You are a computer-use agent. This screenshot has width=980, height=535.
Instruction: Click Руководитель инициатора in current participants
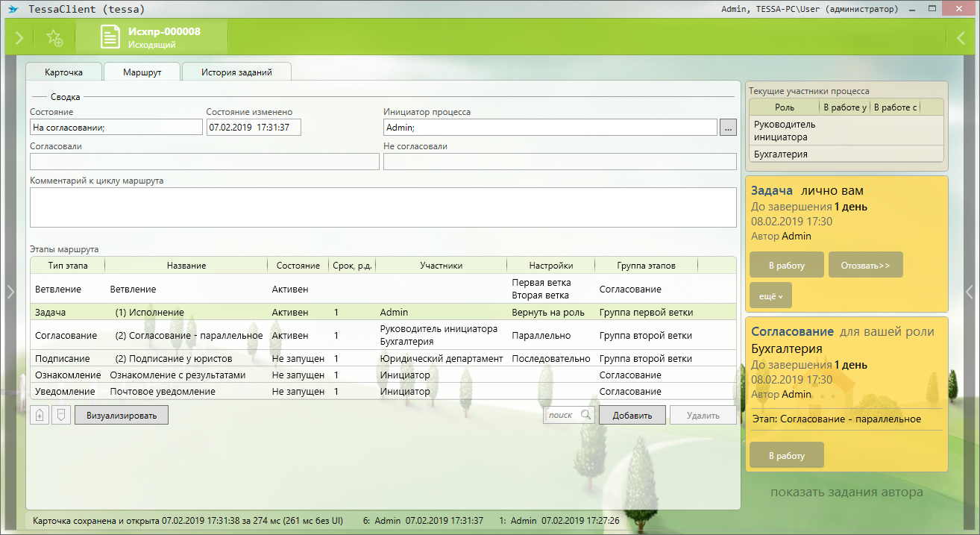[846, 131]
